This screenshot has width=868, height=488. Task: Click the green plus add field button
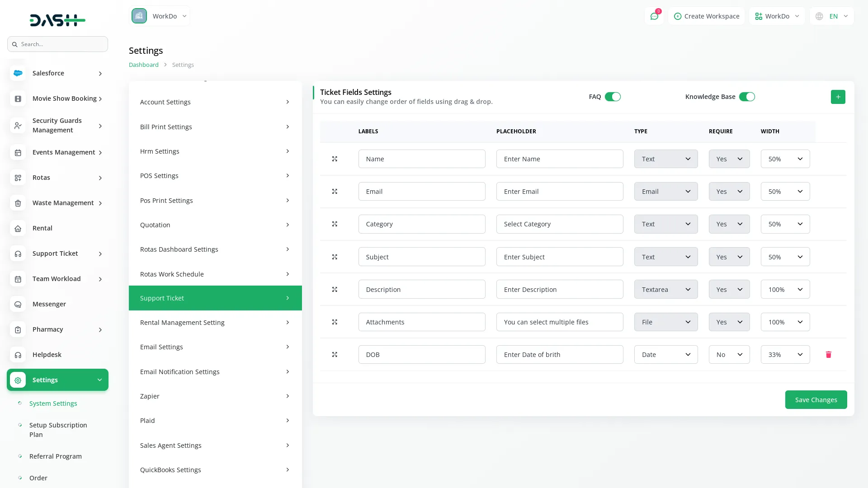point(838,97)
